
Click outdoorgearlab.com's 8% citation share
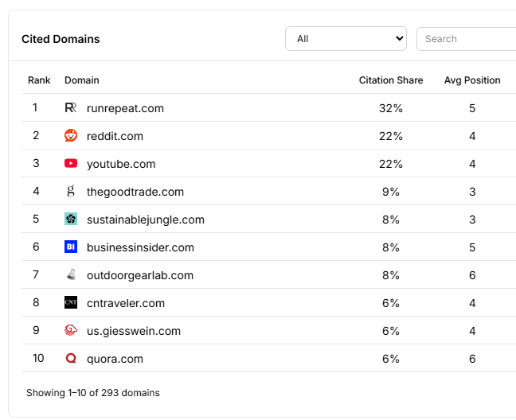point(391,275)
